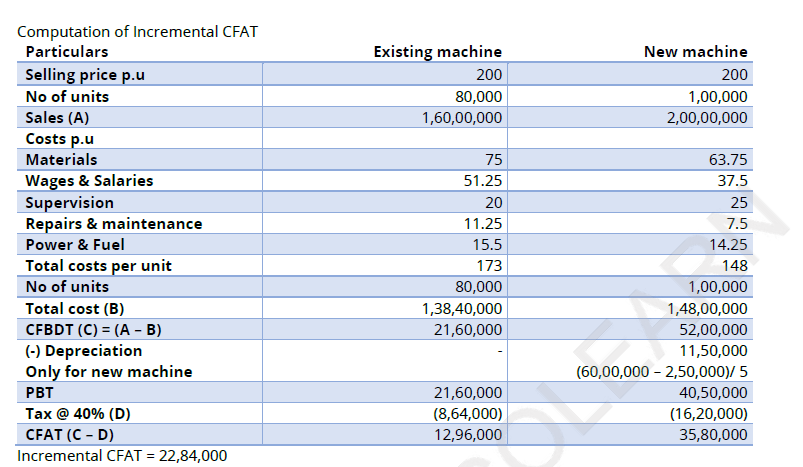
Task: Select the Supervision value 25 for new machine
Action: (738, 203)
